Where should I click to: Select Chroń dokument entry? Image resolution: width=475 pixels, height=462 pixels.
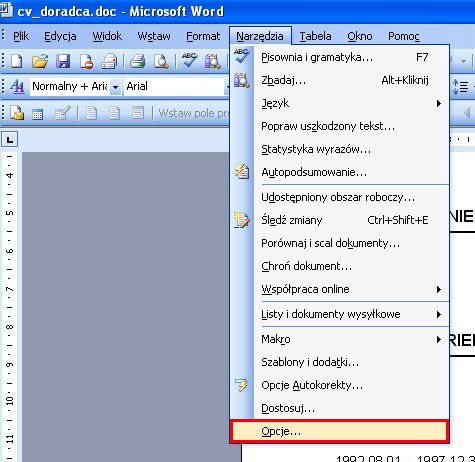pyautogui.click(x=340, y=266)
